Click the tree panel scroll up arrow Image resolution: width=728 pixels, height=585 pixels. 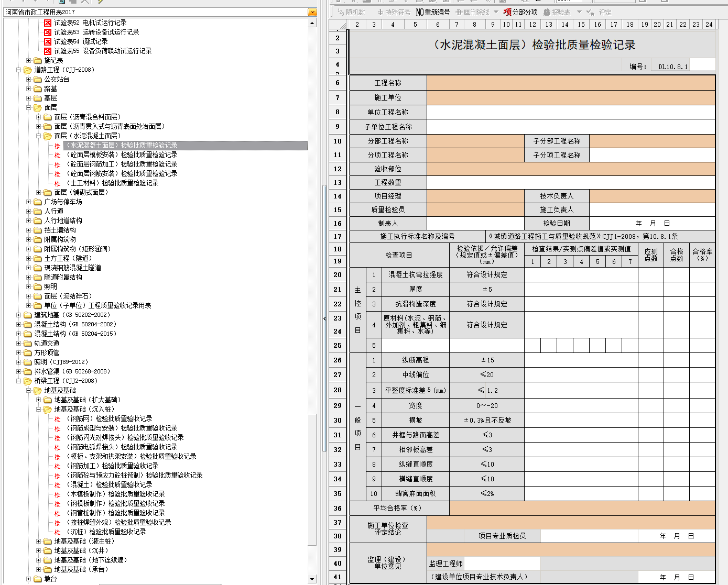pos(312,23)
